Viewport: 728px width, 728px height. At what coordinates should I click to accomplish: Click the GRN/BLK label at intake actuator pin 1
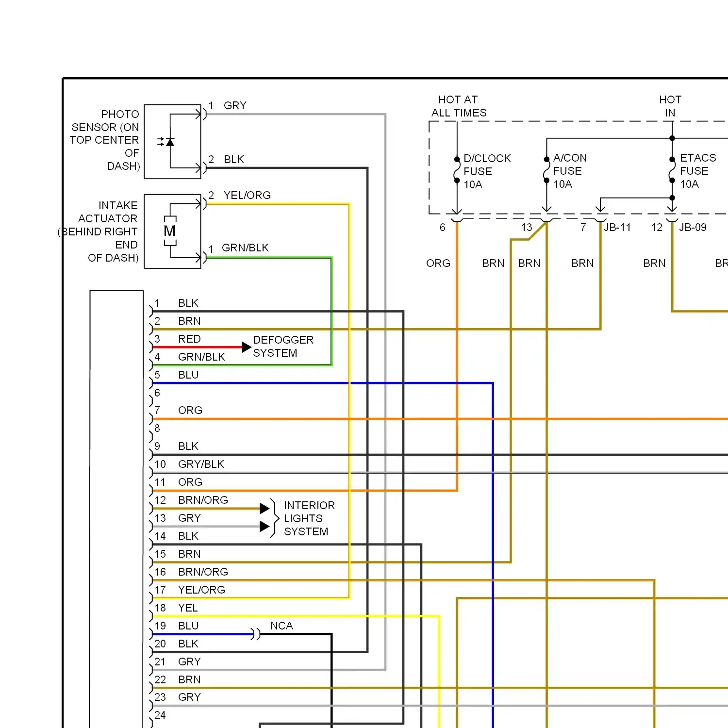pyautogui.click(x=245, y=248)
